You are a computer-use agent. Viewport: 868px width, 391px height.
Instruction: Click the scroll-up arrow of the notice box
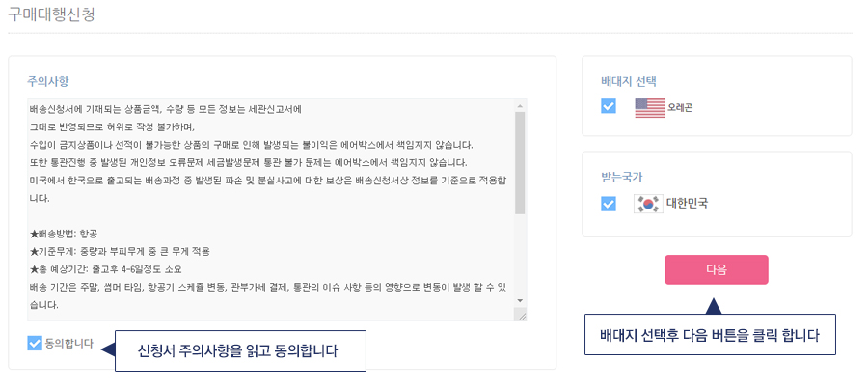click(x=520, y=106)
